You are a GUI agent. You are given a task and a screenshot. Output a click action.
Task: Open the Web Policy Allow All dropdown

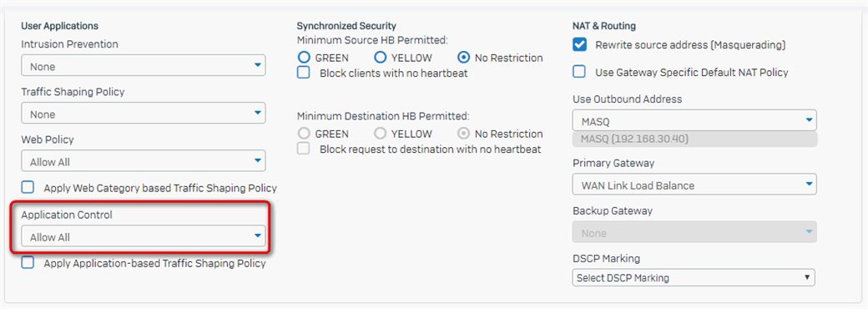tap(144, 161)
